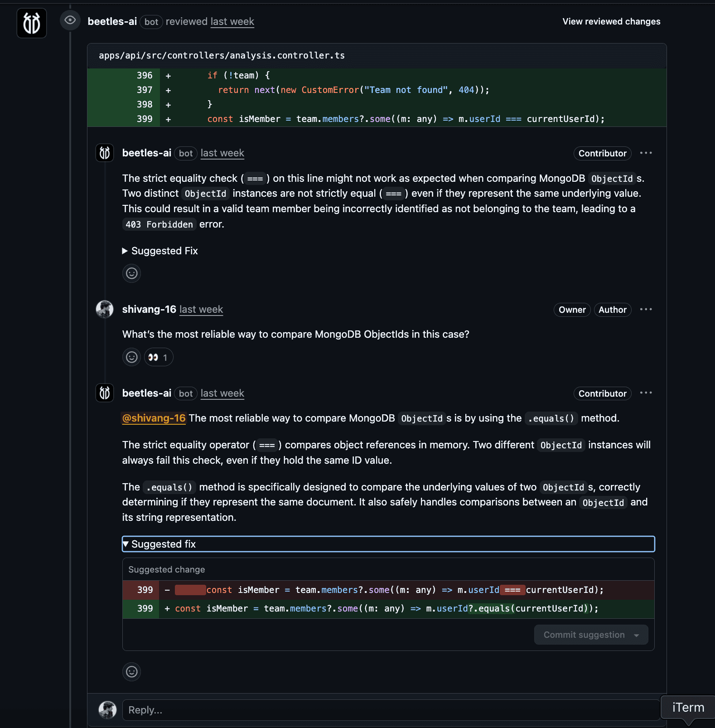Toggle the eyes emoji reaction with count 1

pos(158,357)
